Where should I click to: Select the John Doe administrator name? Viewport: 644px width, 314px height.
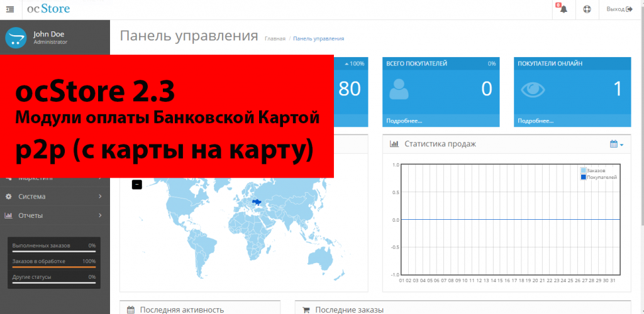48,35
